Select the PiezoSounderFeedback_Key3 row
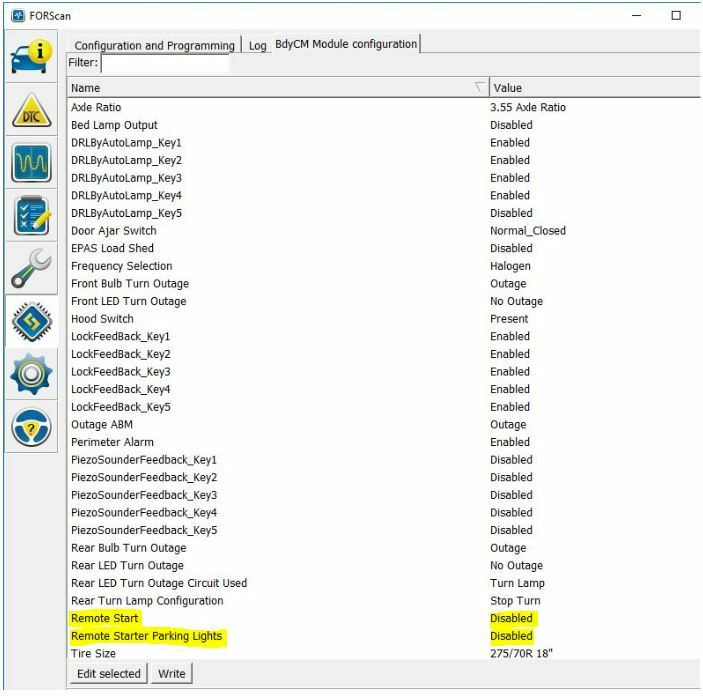 click(384, 495)
